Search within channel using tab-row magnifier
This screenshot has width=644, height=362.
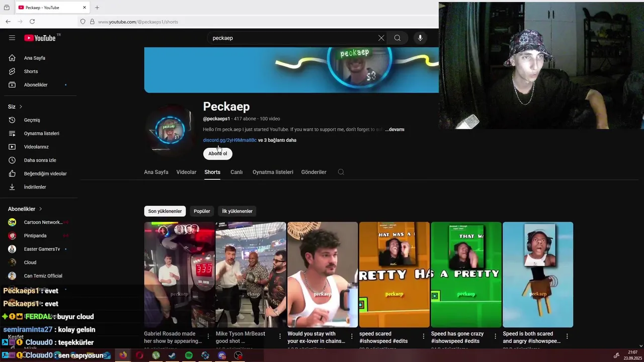point(341,172)
